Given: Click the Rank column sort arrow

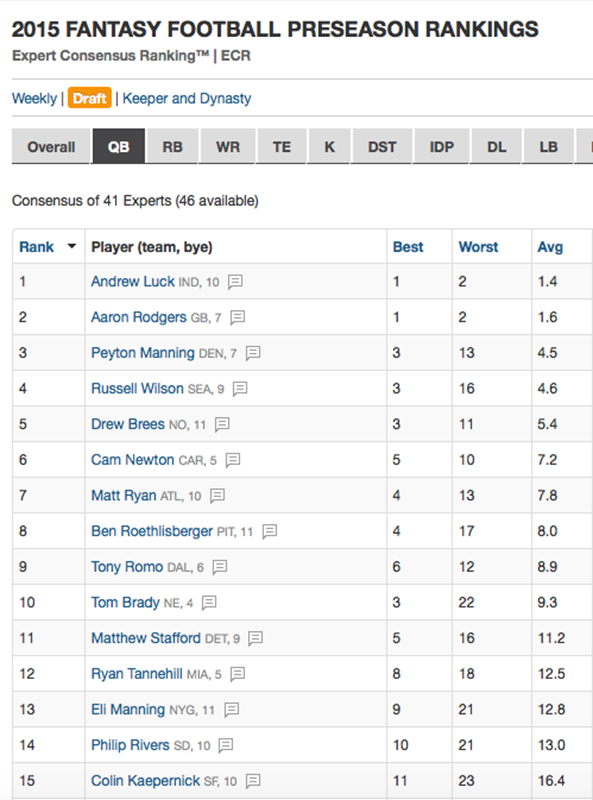Looking at the screenshot, I should pos(72,246).
